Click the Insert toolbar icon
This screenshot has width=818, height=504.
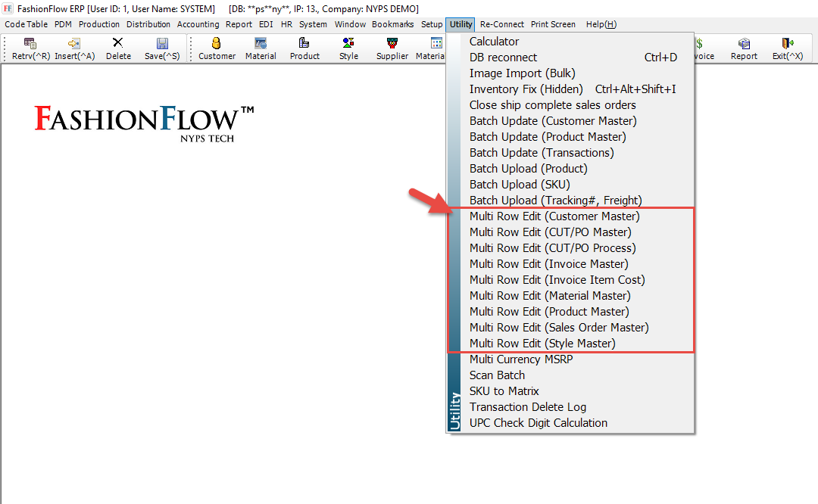click(x=74, y=44)
